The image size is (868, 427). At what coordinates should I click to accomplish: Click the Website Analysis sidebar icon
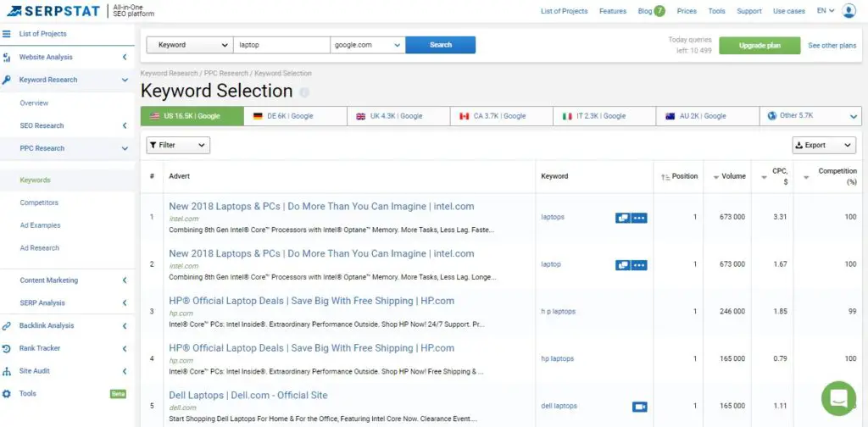tap(7, 58)
